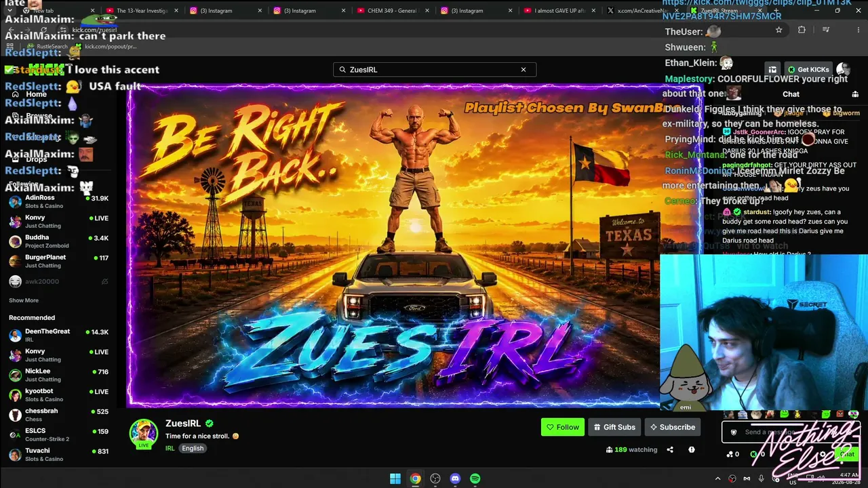Open Tuvachi recommended channel
868x488 pixels.
[58, 455]
